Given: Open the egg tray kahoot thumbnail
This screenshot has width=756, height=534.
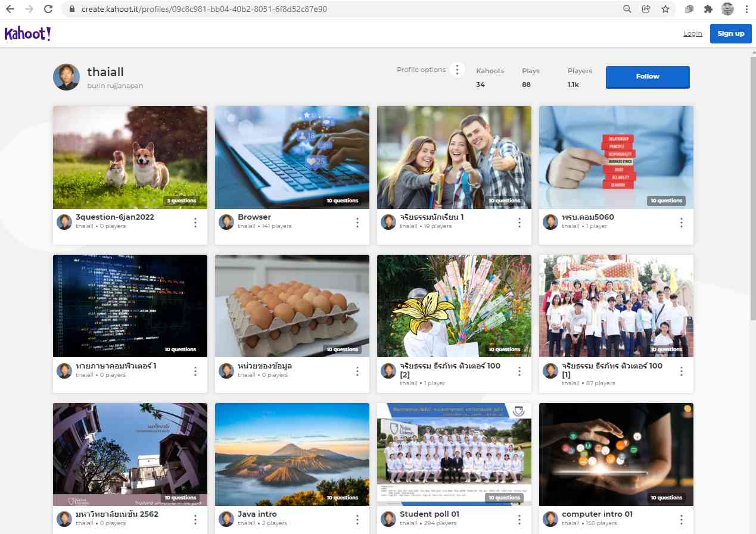Looking at the screenshot, I should point(292,306).
